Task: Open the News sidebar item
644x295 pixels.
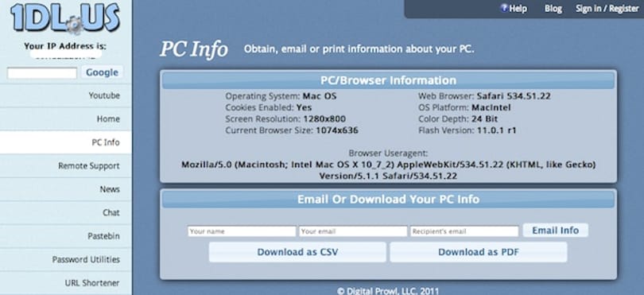Action: tap(66, 189)
